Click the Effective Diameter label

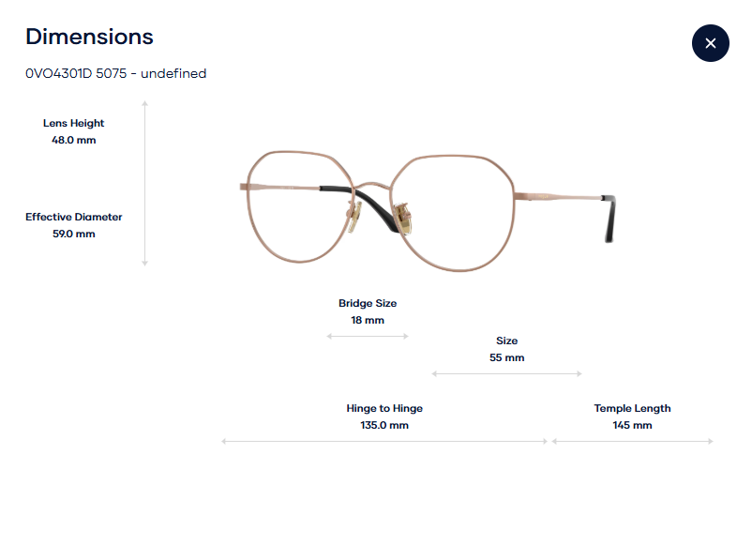coord(73,217)
